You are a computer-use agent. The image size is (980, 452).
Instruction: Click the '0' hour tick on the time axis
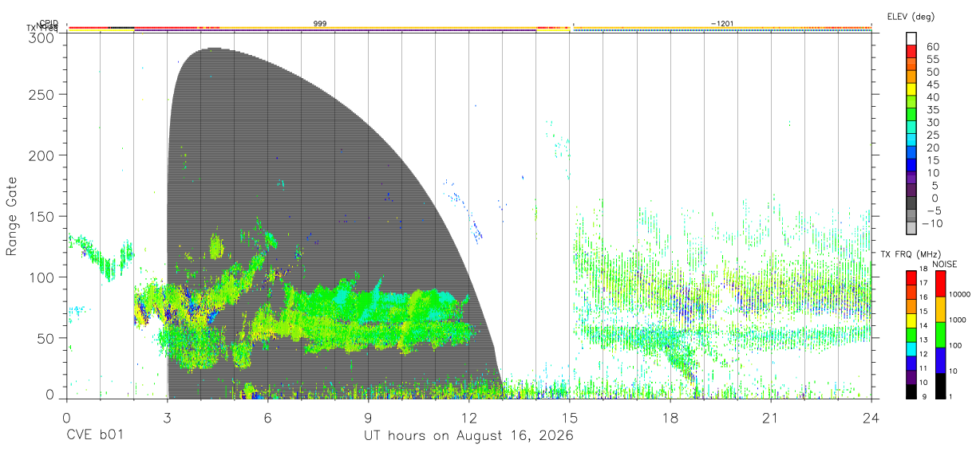click(66, 418)
